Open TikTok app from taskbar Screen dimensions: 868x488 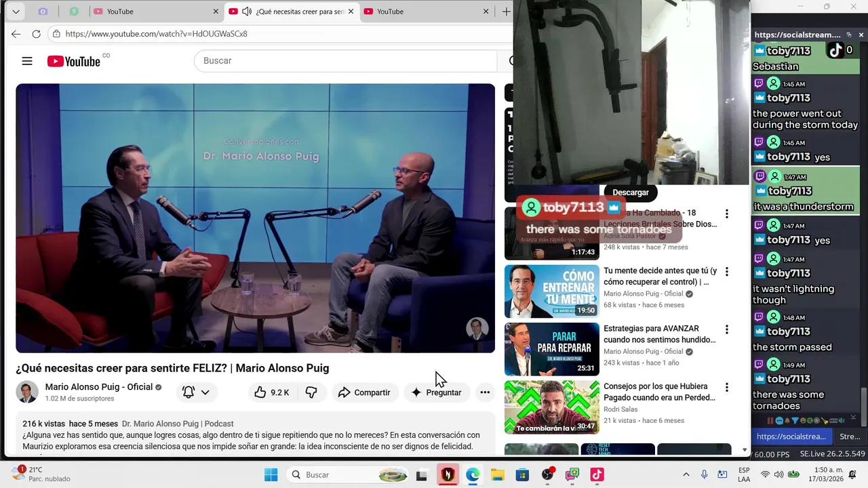pyautogui.click(x=597, y=474)
